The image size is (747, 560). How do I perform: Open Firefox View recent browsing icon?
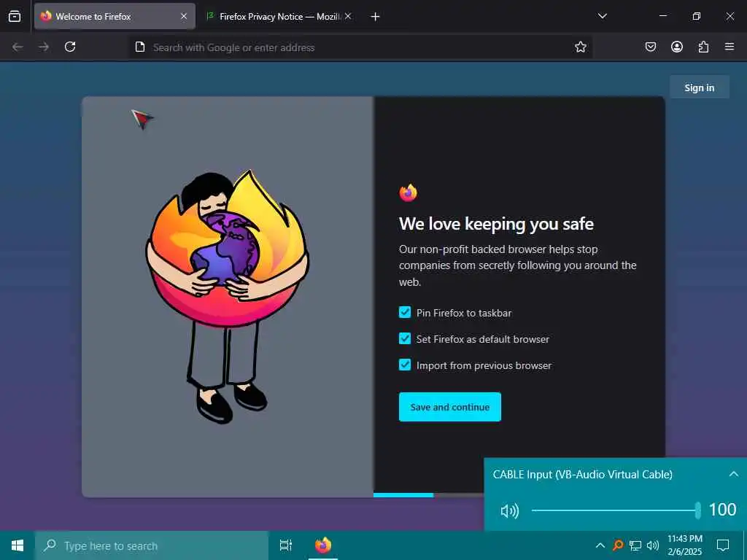15,16
